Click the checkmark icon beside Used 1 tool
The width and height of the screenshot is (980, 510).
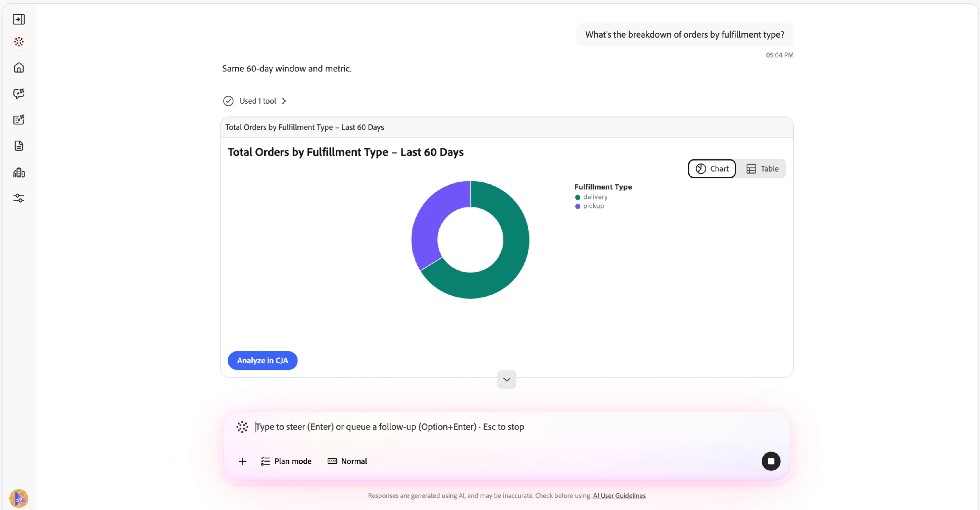tap(228, 101)
